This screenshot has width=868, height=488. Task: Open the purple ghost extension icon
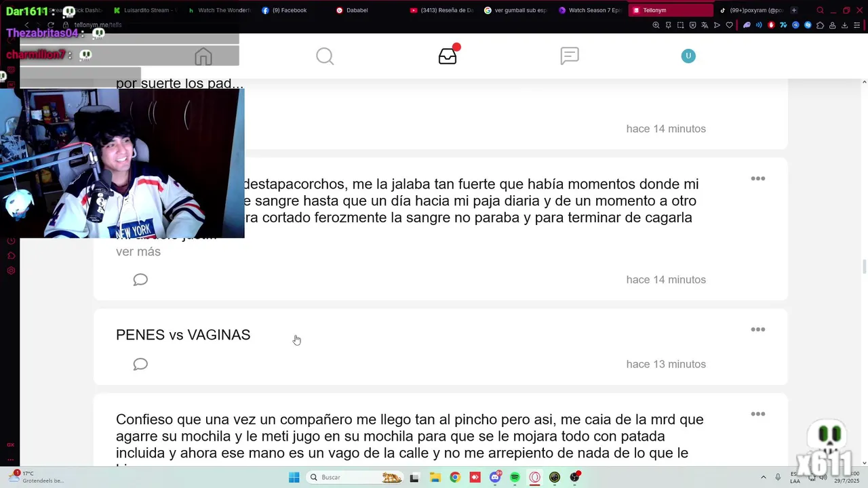(747, 25)
